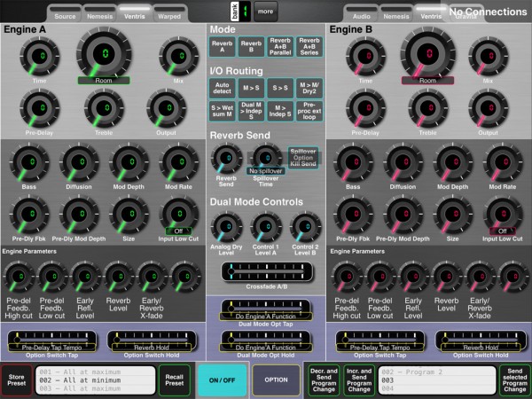Click Send selected Program Change
This screenshot has width=532, height=399.
pos(514,380)
